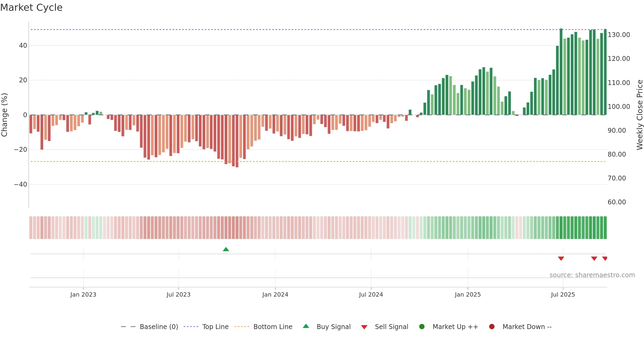Select the green buy signal triangle marker
Screen dimensions: 644x362
(226, 249)
